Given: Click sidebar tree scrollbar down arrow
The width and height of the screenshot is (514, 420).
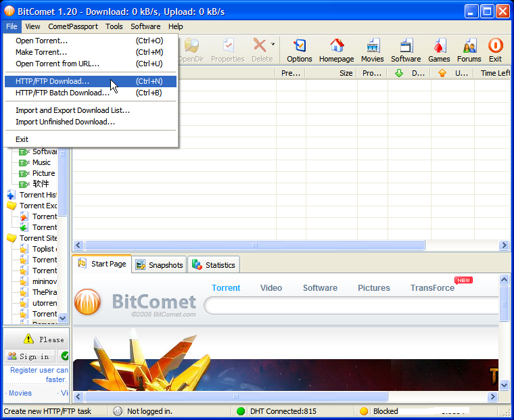Looking at the screenshot, I should (x=63, y=318).
